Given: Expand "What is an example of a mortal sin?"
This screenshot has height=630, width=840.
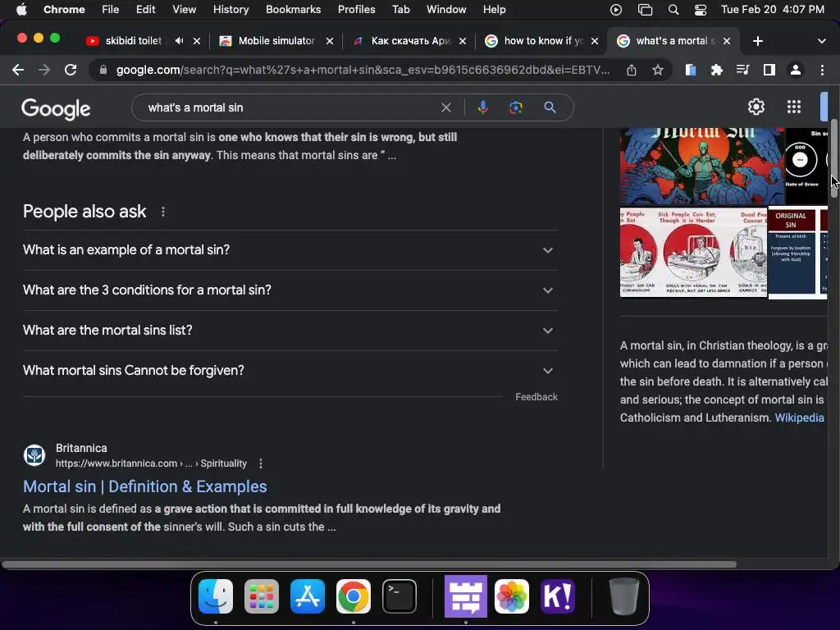Looking at the screenshot, I should coord(290,250).
